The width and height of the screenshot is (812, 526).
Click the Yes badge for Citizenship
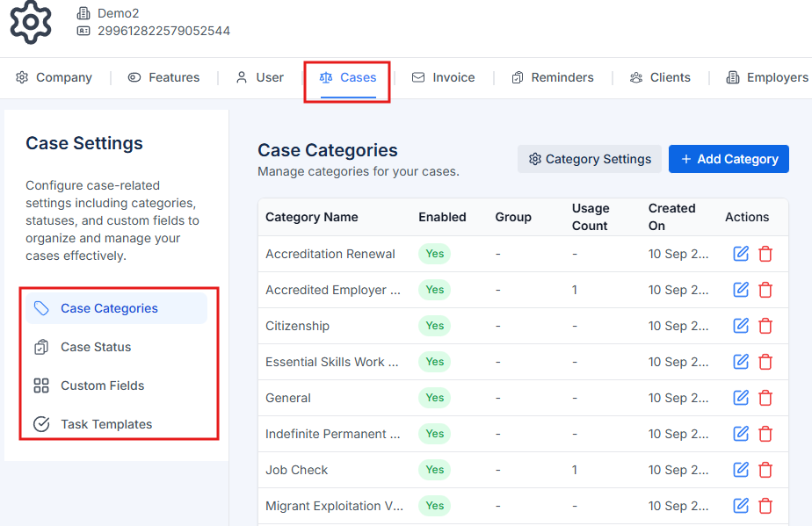pos(434,326)
